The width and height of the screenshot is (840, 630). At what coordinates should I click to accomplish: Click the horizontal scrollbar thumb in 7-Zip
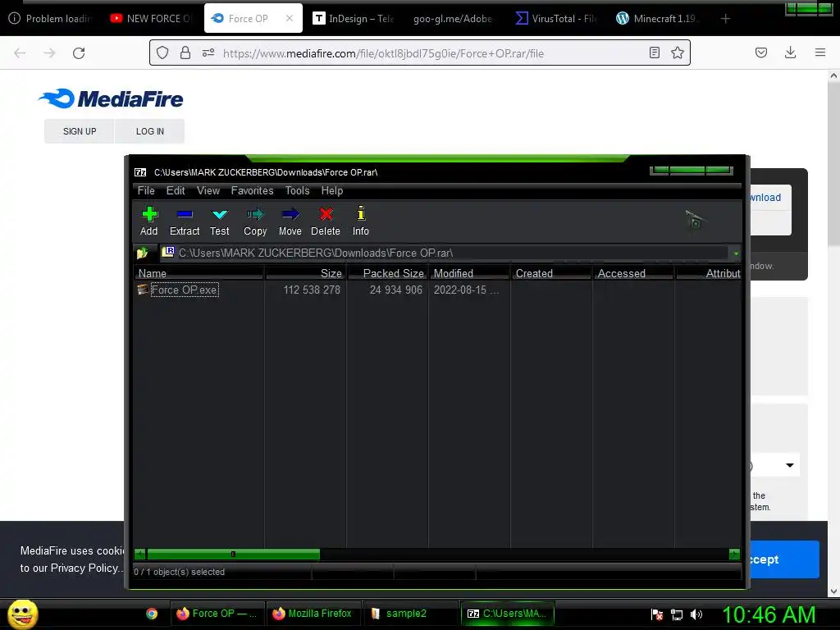tap(234, 555)
